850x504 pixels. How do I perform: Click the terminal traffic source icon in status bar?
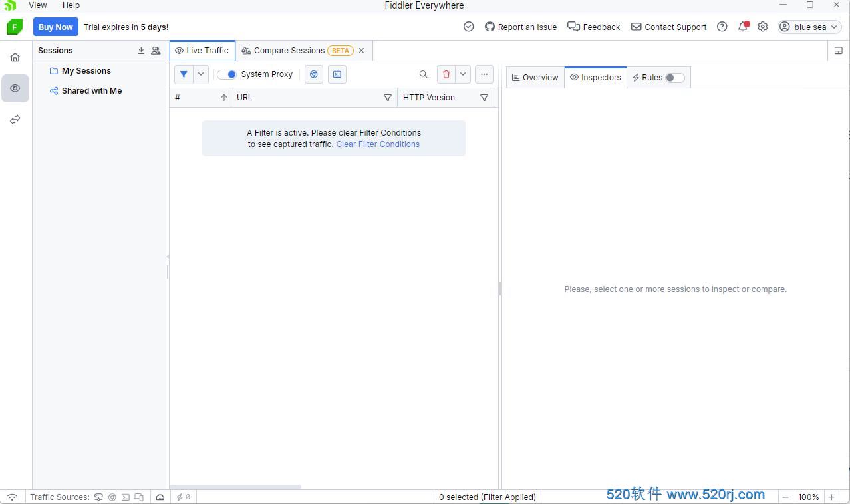point(126,497)
